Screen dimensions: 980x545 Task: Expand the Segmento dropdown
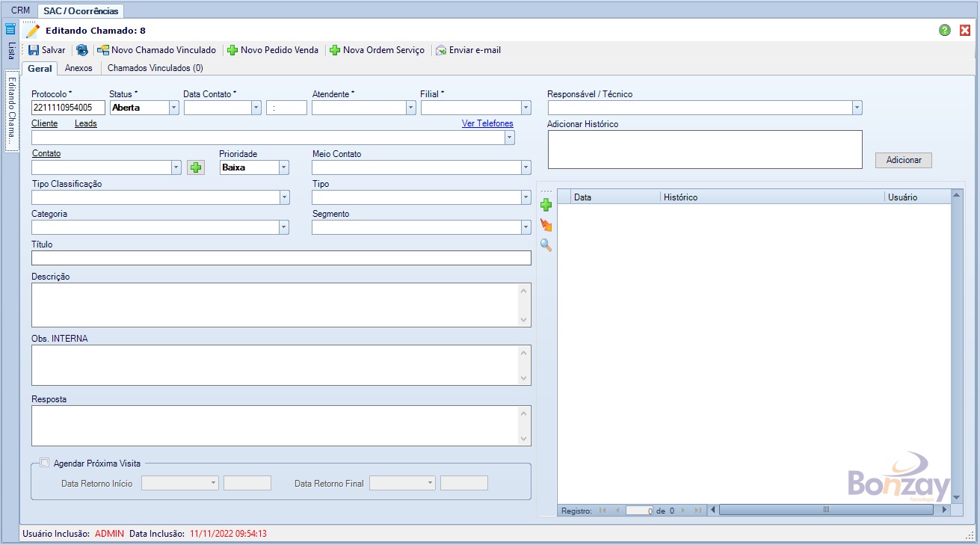(526, 227)
